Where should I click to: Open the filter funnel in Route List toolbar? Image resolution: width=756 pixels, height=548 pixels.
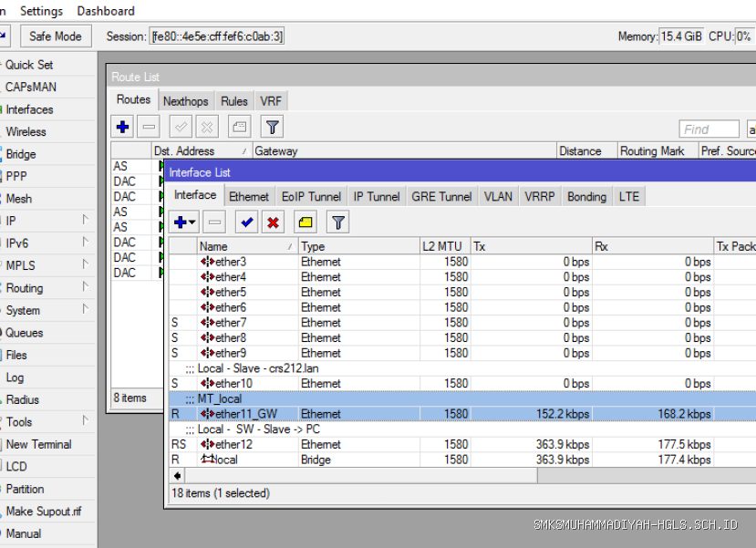point(272,127)
